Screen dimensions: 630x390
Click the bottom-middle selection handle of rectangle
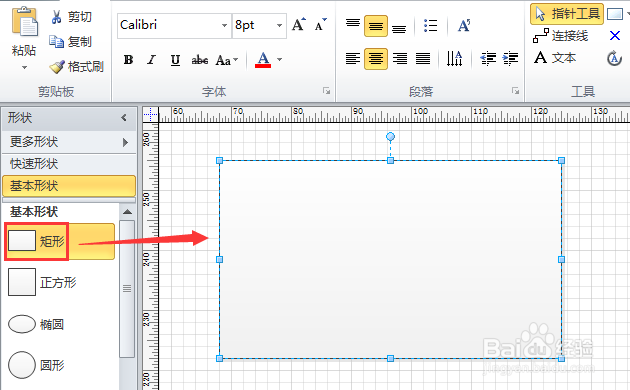pos(390,358)
